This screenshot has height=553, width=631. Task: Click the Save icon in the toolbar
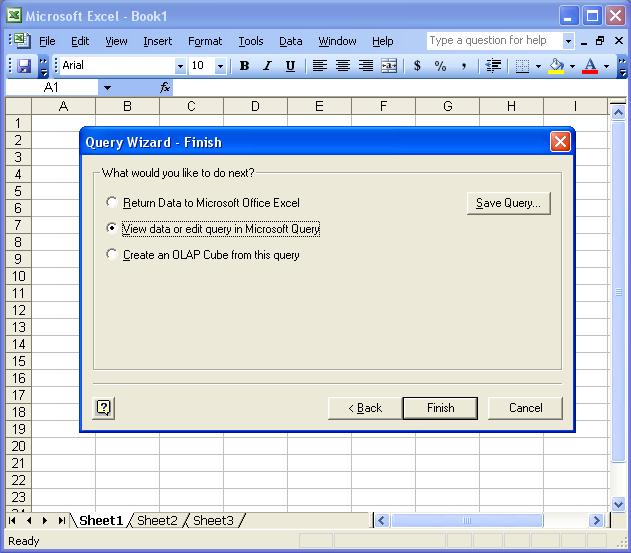tap(24, 66)
